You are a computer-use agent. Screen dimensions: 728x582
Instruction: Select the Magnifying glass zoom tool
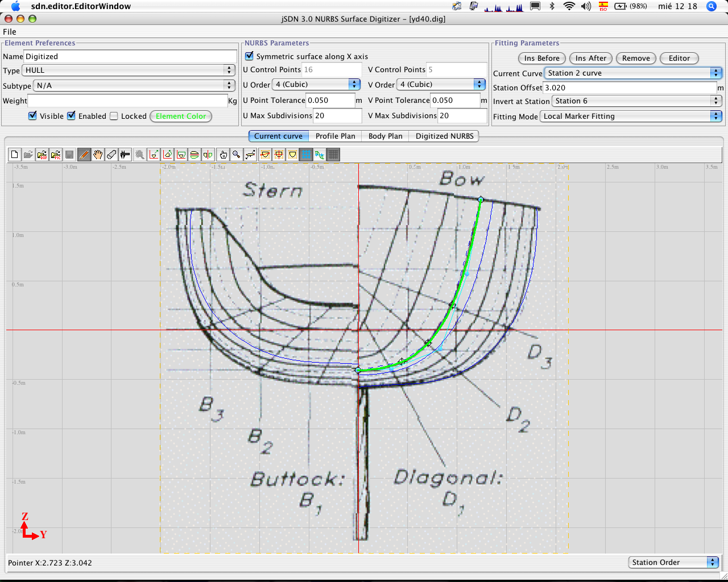click(237, 155)
